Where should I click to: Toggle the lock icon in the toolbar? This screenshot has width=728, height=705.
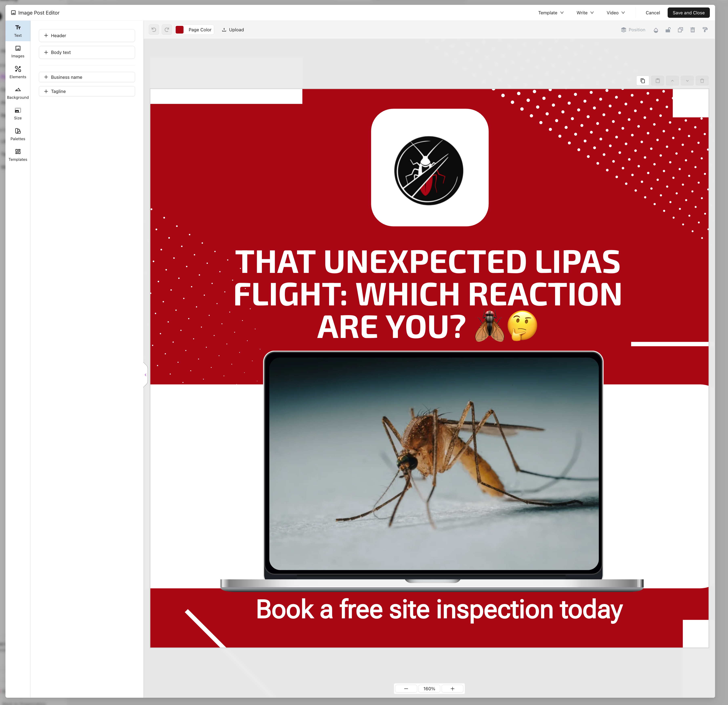[668, 30]
